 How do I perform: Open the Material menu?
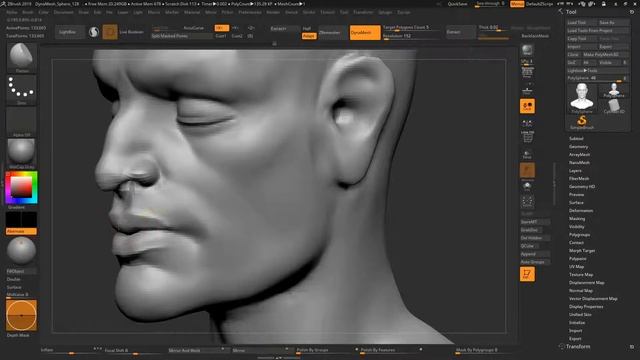[x=192, y=12]
